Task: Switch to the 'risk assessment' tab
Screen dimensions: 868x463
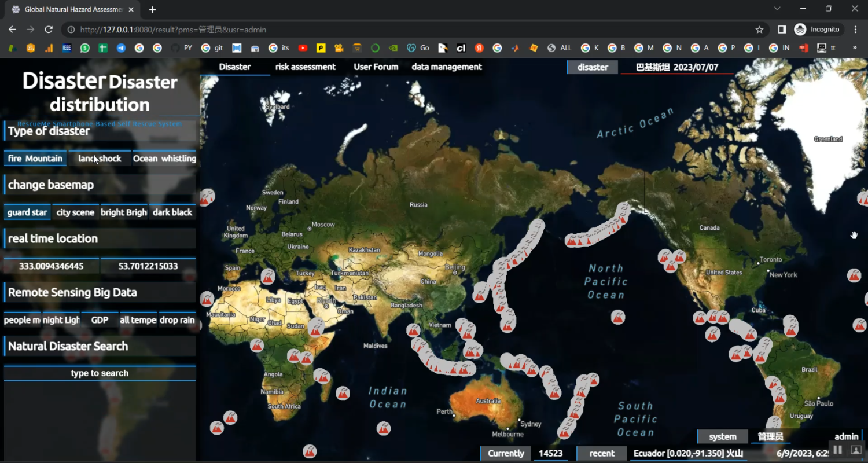Action: pos(305,67)
